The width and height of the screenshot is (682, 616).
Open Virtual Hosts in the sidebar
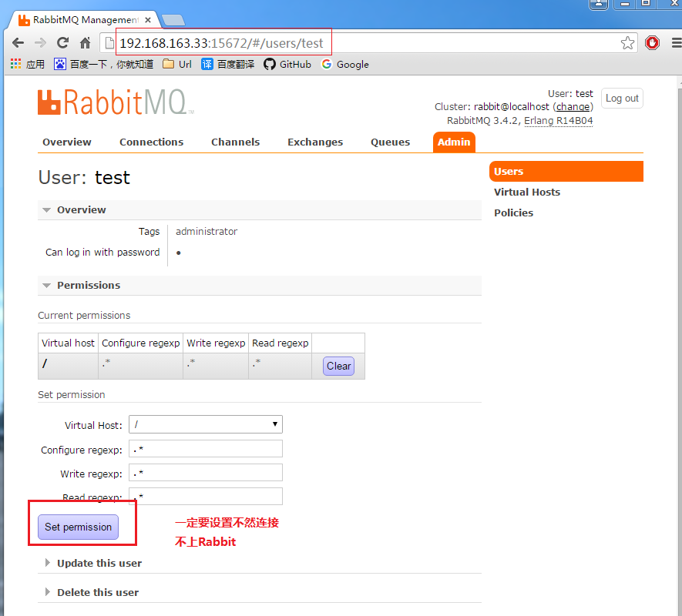(x=527, y=192)
